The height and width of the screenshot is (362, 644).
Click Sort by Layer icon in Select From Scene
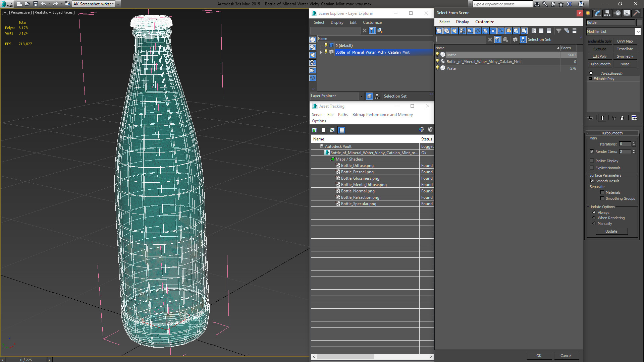point(515,40)
